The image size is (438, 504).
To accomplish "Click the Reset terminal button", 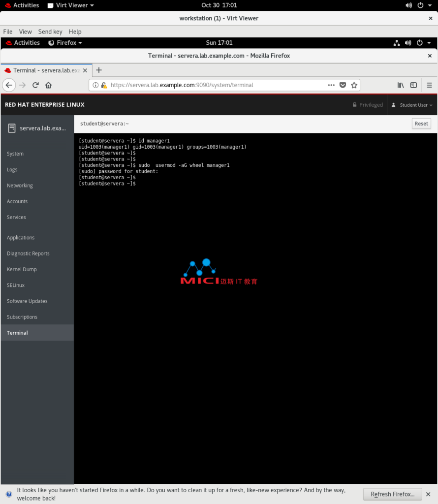I will pos(421,124).
